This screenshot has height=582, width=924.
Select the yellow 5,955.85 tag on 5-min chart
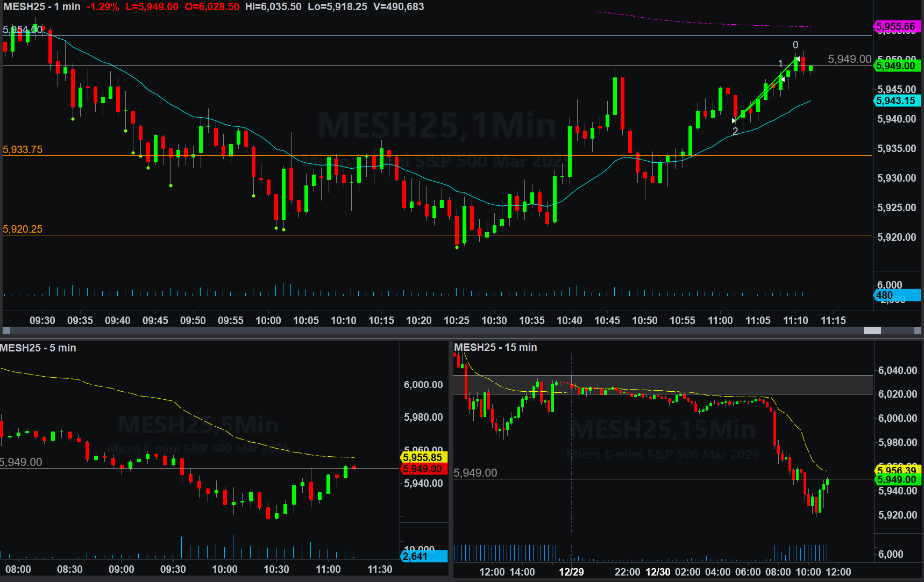pos(423,457)
